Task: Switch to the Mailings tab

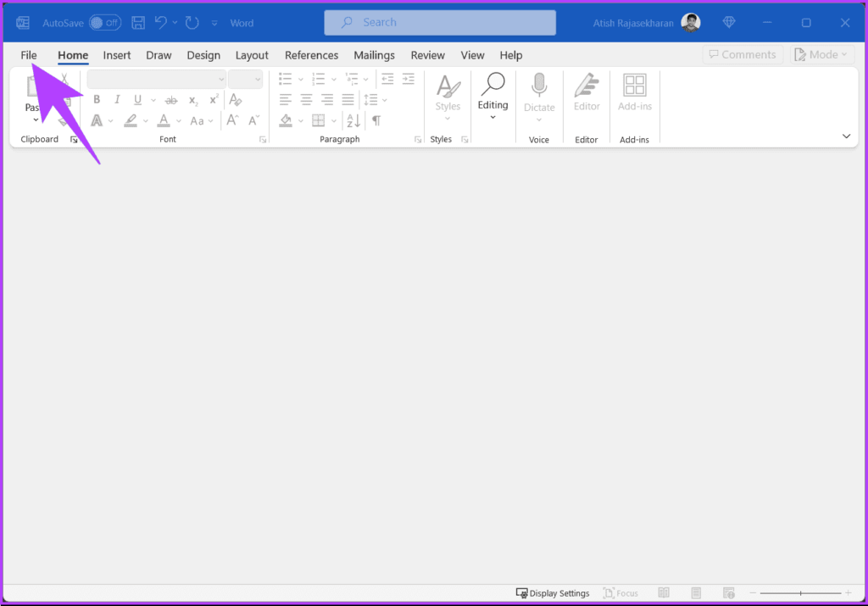Action: pos(374,55)
